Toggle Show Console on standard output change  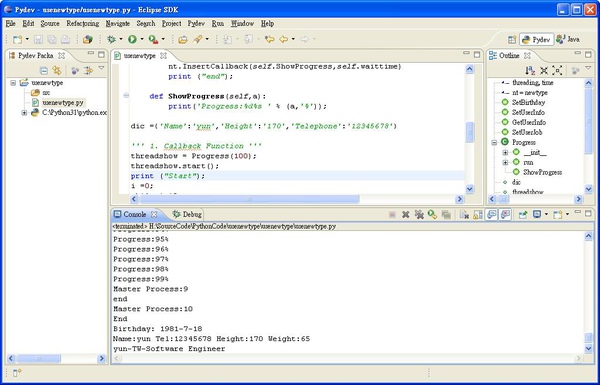pos(491,215)
